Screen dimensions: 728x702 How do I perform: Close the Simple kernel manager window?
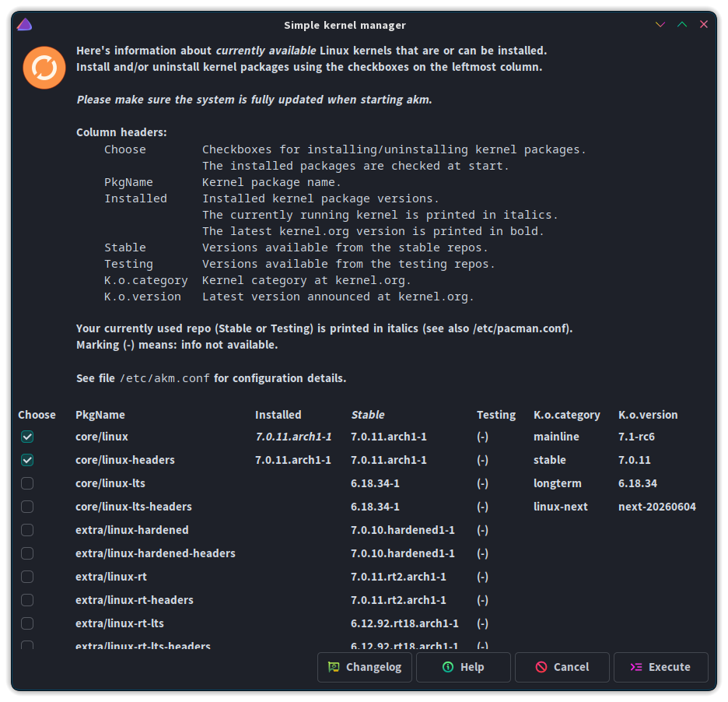pos(703,25)
